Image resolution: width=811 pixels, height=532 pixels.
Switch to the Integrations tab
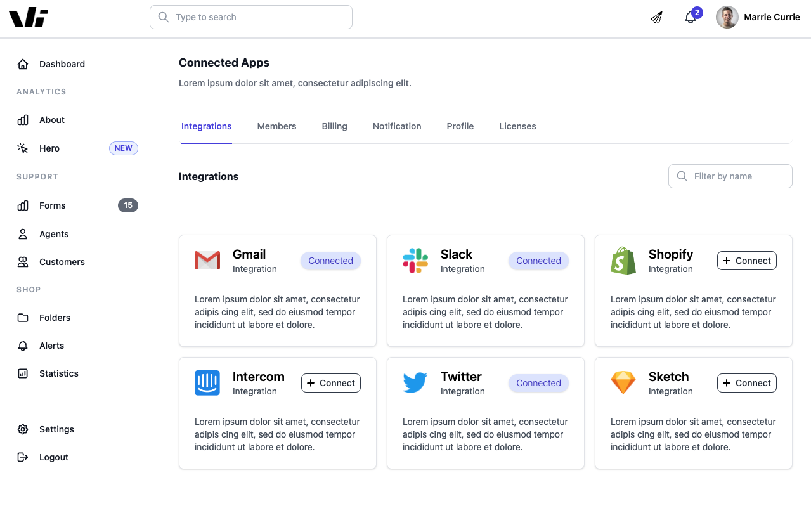(x=207, y=126)
